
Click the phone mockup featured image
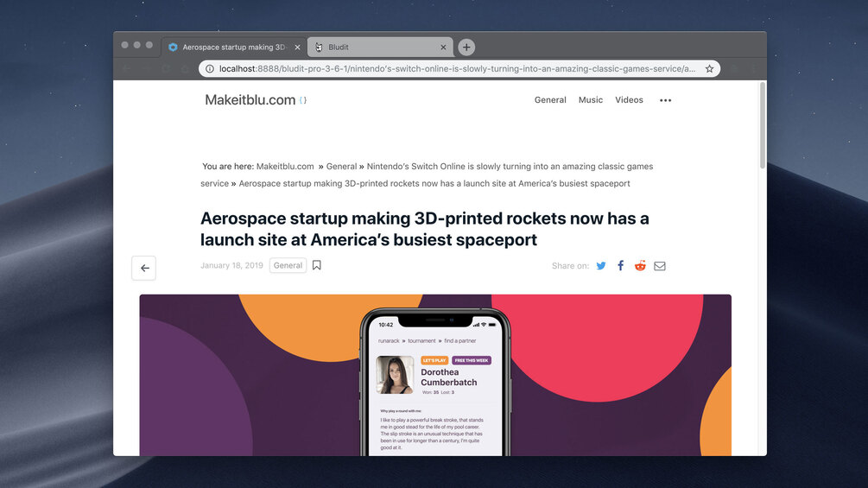(435, 375)
